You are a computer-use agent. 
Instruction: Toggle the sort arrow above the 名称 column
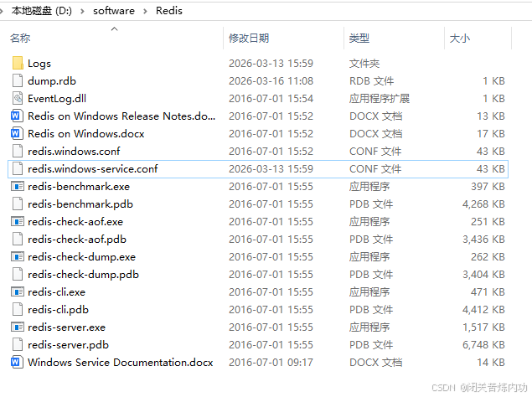click(114, 29)
